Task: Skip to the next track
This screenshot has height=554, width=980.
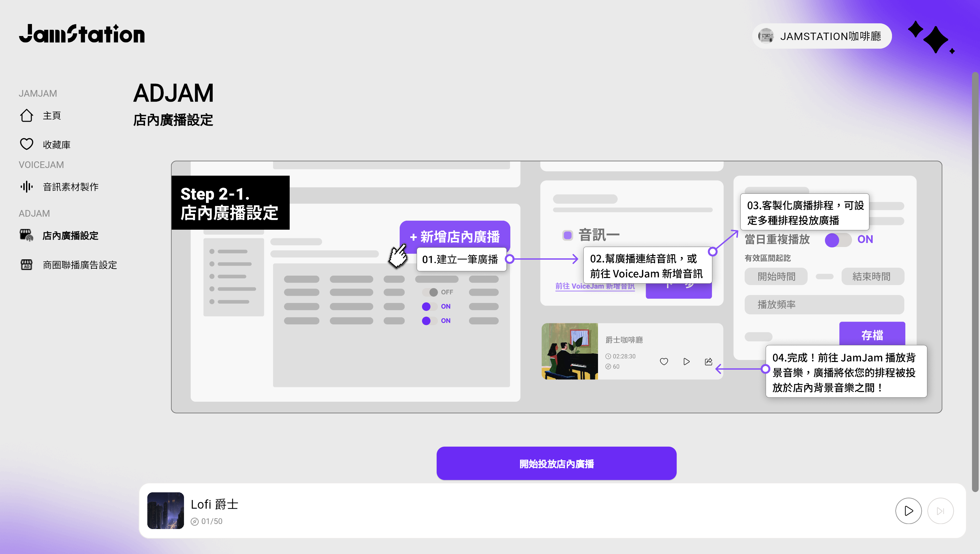Action: tap(940, 511)
